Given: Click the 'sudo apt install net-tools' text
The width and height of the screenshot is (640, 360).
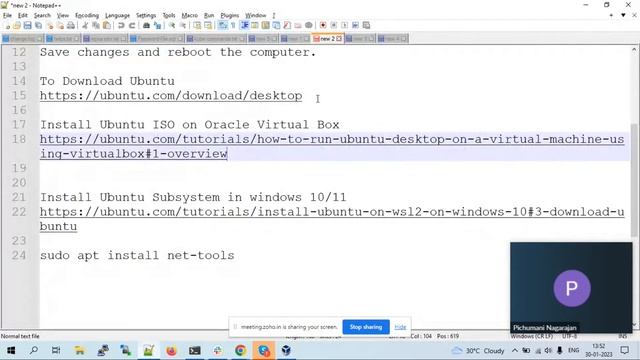Looking at the screenshot, I should pos(137,256).
